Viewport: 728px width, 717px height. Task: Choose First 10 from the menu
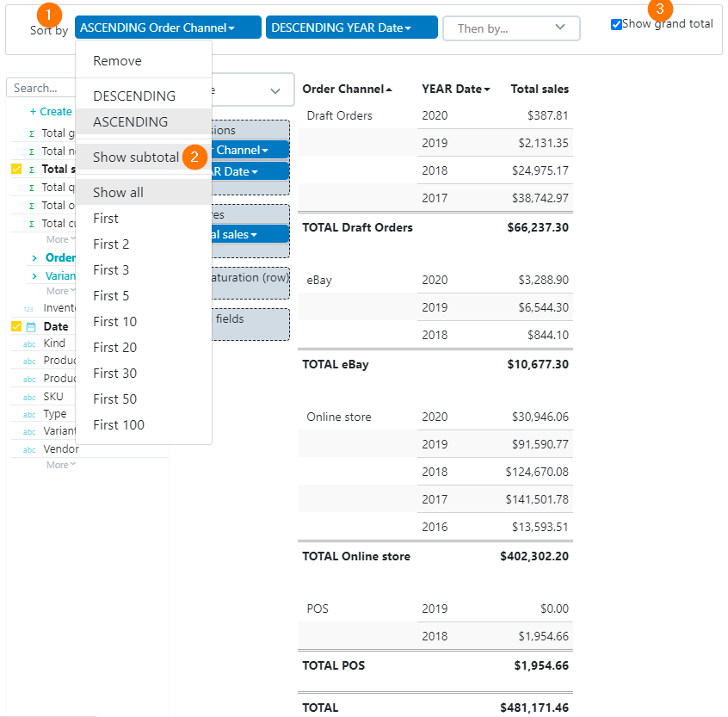(114, 321)
